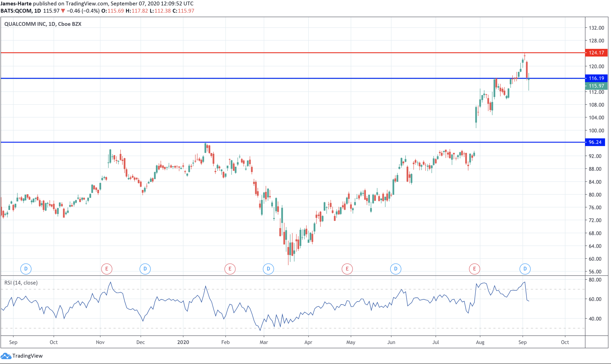Click the BATS:QCOMM ticker symbol text

tap(16, 11)
